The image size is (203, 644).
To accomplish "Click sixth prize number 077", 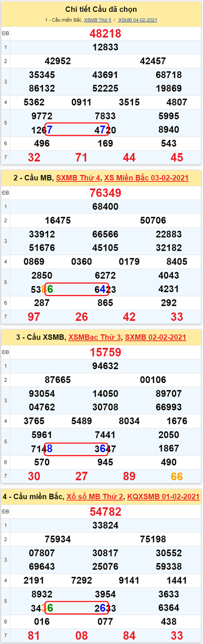I will (105, 622).
